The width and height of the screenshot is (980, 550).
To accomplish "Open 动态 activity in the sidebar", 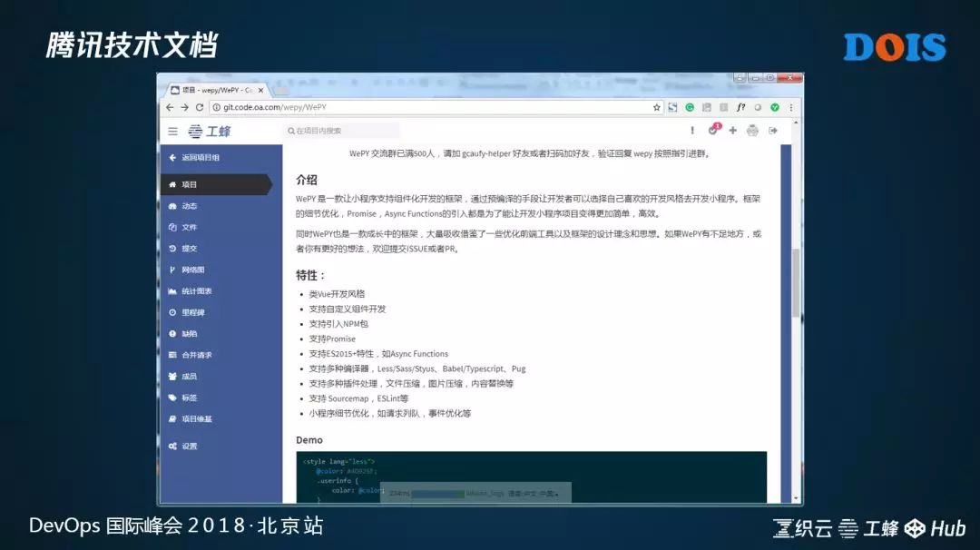I will 183,206.
